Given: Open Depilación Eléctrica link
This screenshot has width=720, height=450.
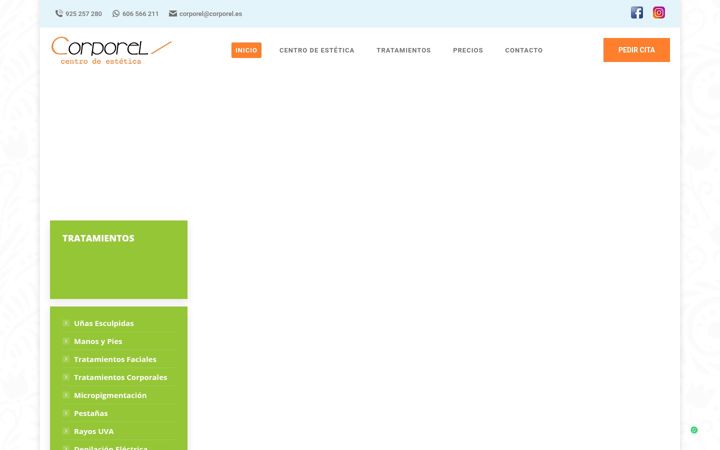Looking at the screenshot, I should [111, 447].
